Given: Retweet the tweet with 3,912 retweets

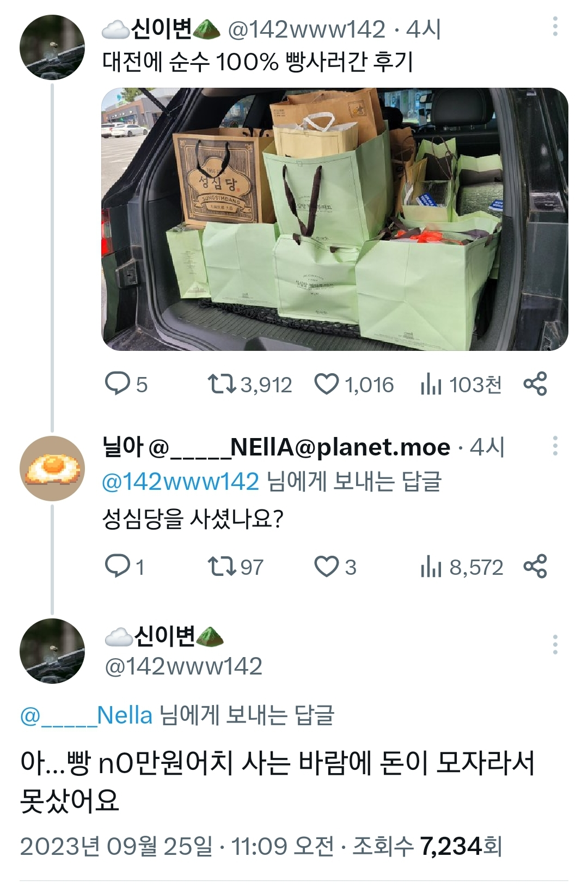Looking at the screenshot, I should [222, 384].
